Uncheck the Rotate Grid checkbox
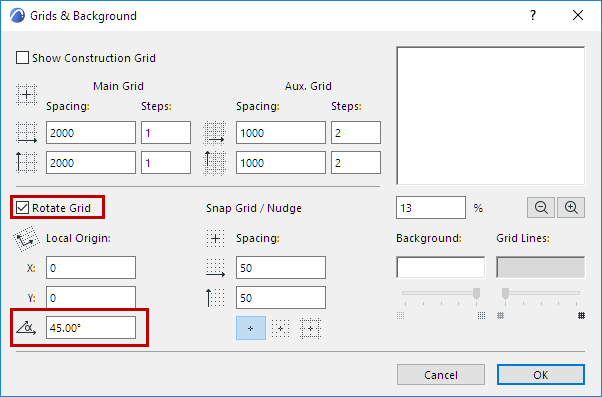The width and height of the screenshot is (602, 397). [22, 208]
